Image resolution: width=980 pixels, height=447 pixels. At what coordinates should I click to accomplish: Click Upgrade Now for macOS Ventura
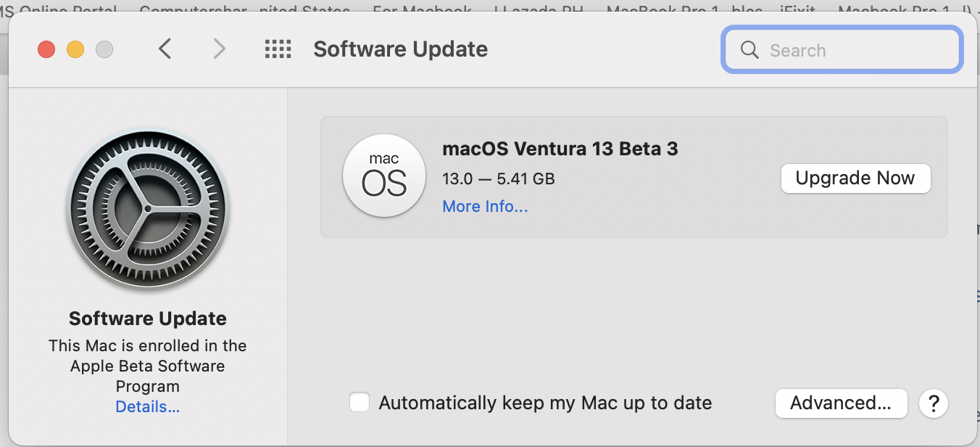(x=855, y=179)
